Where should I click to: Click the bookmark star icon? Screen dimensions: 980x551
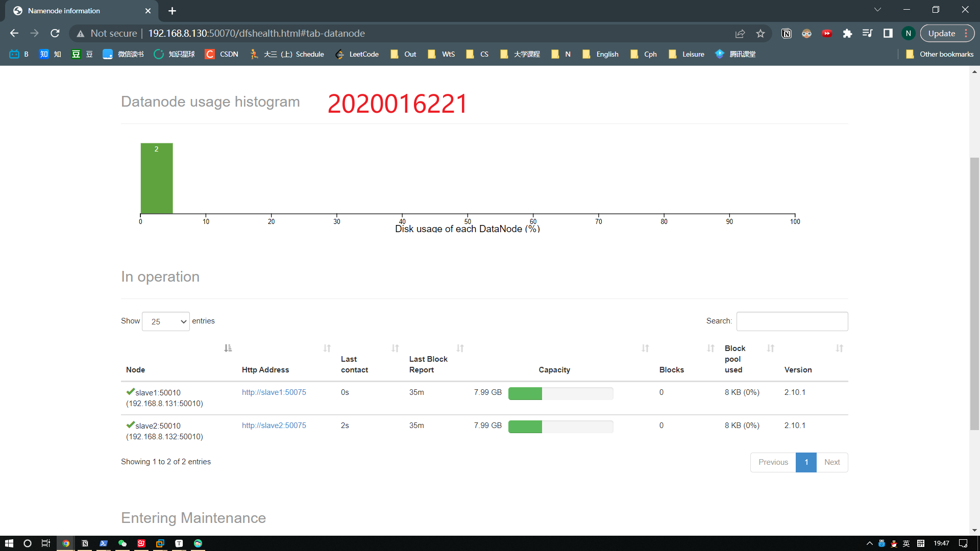[x=761, y=34]
